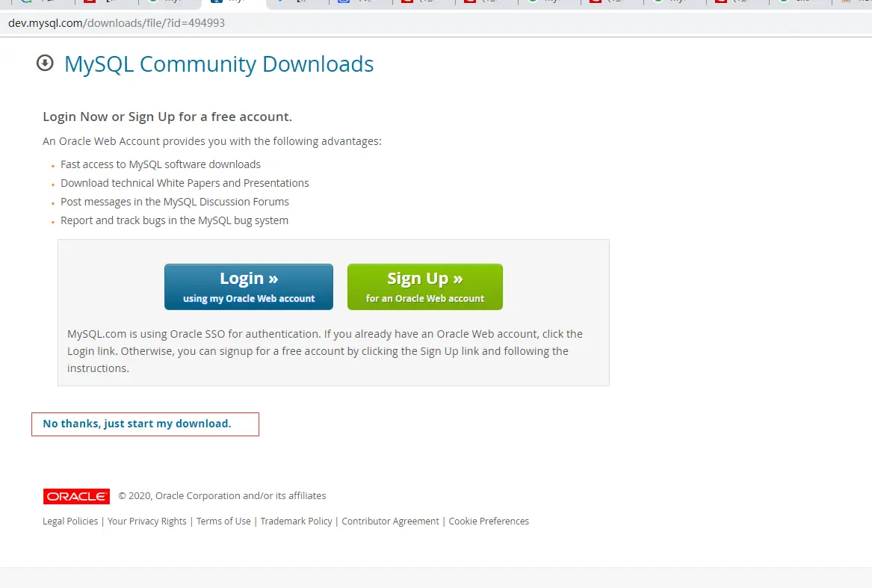Open the Legal Policies footer link

[x=70, y=522]
